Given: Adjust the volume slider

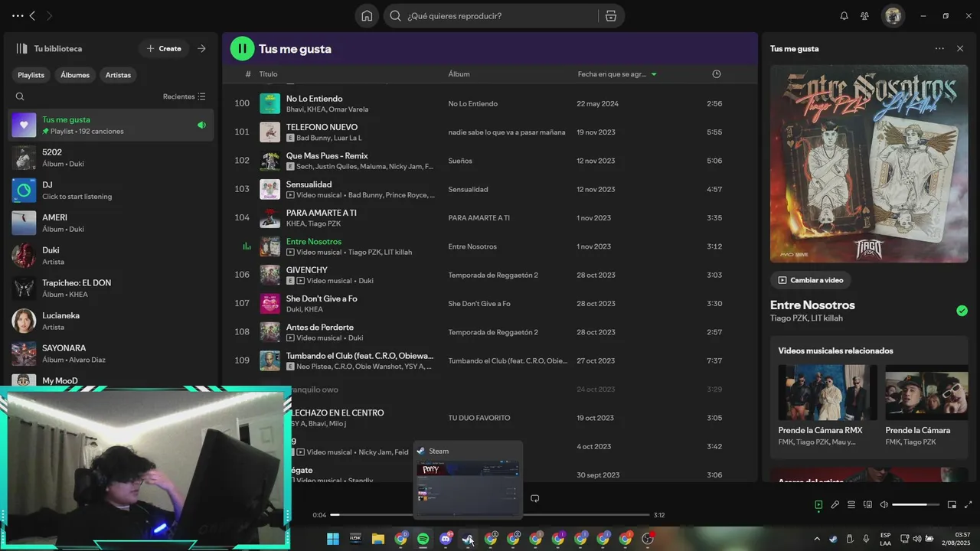Looking at the screenshot, I should pyautogui.click(x=916, y=504).
